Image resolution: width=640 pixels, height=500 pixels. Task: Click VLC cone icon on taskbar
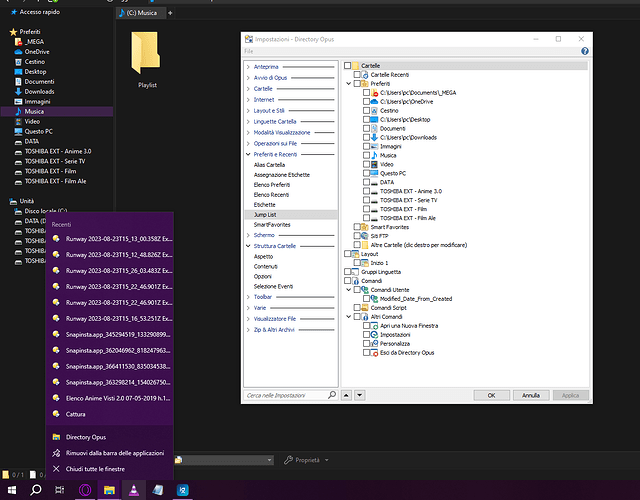(134, 490)
